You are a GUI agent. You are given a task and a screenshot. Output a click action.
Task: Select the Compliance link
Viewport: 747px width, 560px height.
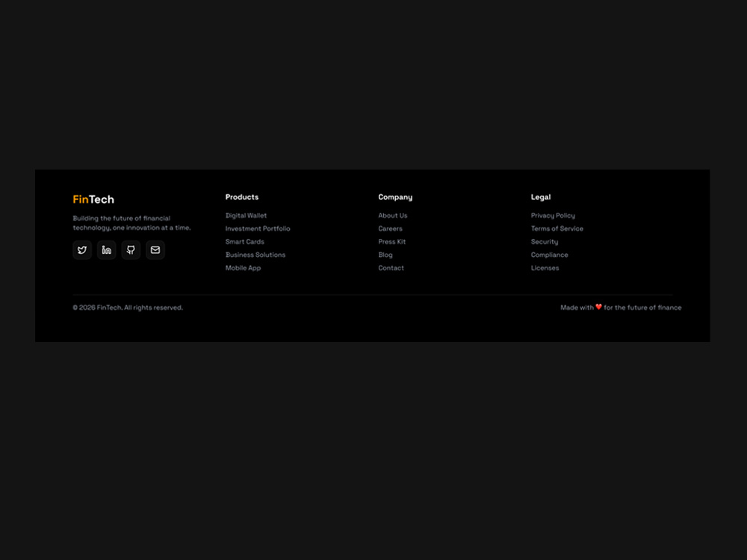coord(550,255)
